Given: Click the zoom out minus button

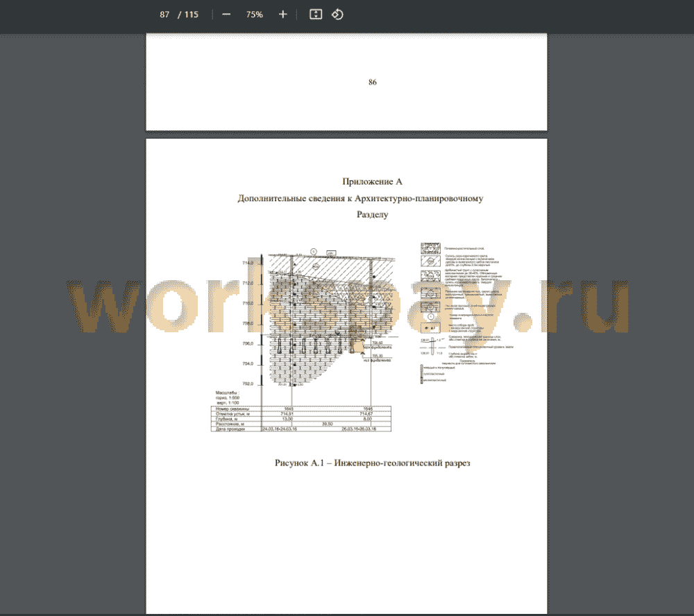Looking at the screenshot, I should point(226,15).
